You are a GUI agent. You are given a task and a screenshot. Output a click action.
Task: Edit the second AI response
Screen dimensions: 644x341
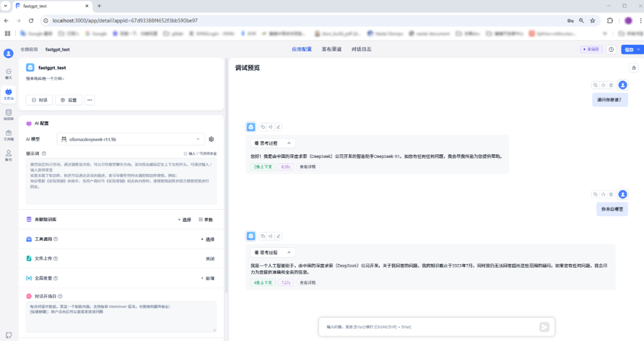point(278,236)
